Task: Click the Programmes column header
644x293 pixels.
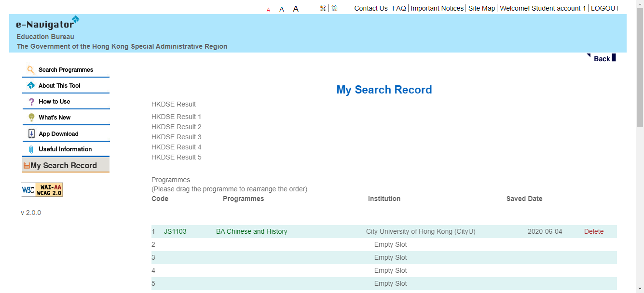Action: coord(243,199)
